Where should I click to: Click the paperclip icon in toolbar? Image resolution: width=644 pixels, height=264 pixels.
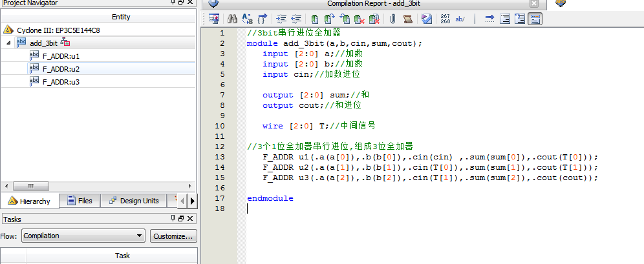pyautogui.click(x=392, y=19)
